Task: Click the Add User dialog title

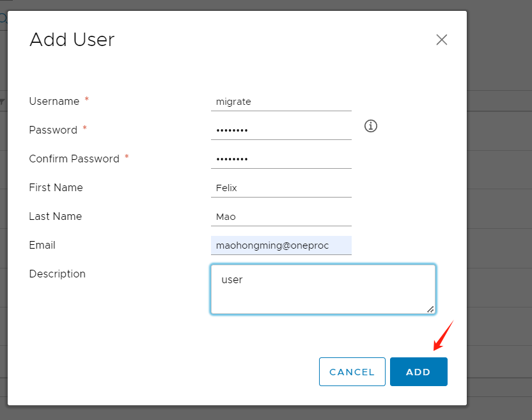Action: click(72, 40)
